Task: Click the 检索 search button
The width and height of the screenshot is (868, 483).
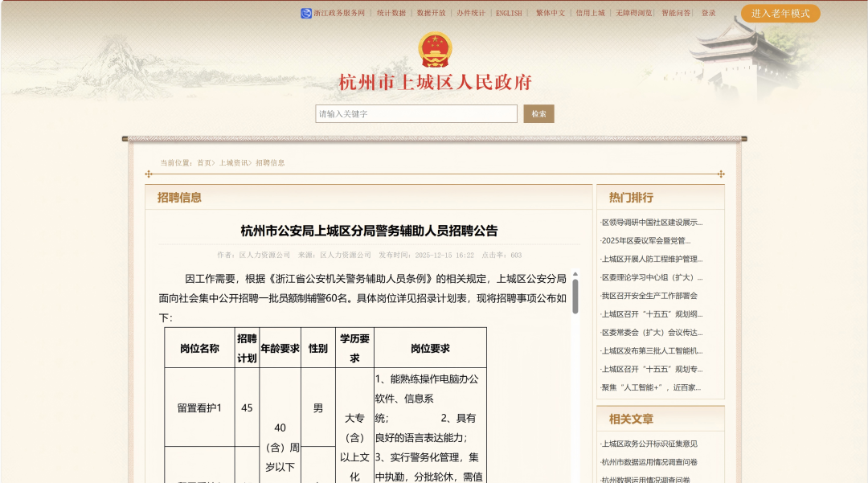Action: pyautogui.click(x=538, y=114)
